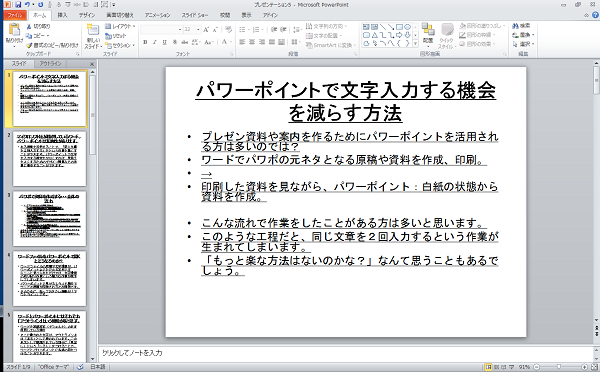Toggle Italic formatting
The image size is (600, 372).
[x=155, y=42]
